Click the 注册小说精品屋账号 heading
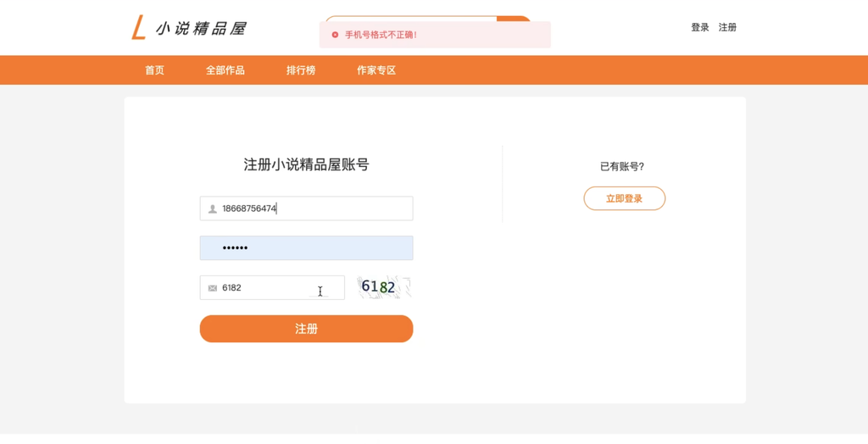868x444 pixels. tap(306, 164)
